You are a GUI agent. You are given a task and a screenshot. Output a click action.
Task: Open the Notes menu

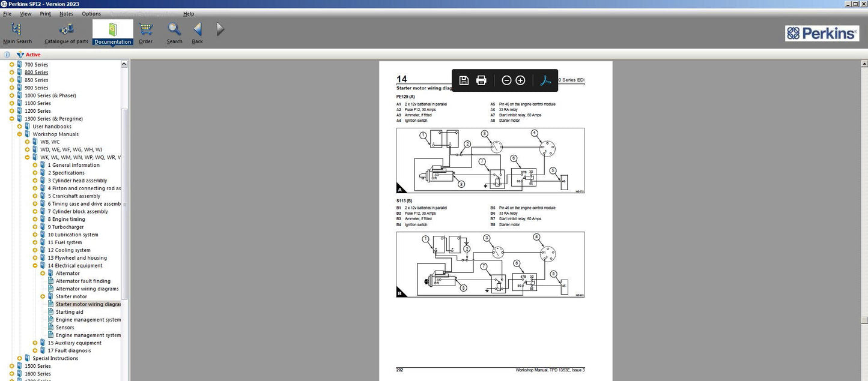point(65,13)
